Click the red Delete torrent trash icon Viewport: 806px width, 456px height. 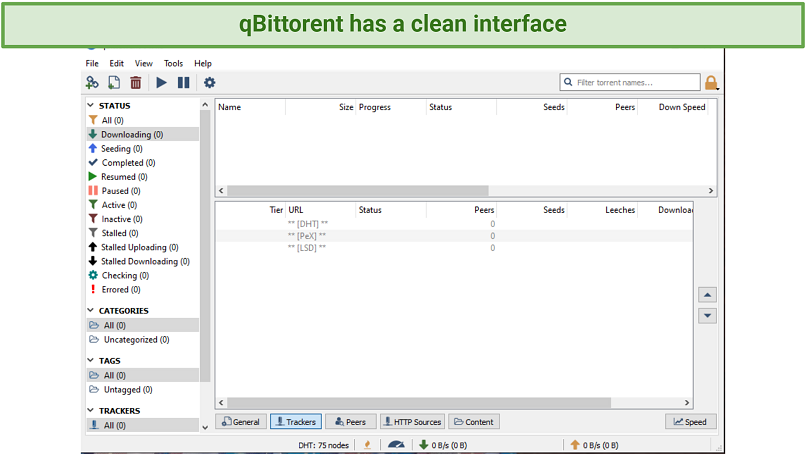point(136,82)
